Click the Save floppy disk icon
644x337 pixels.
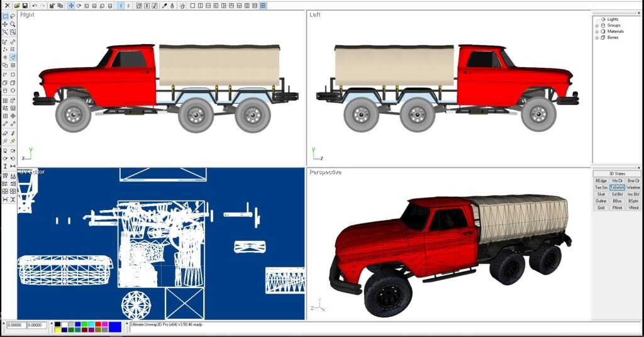[25, 6]
